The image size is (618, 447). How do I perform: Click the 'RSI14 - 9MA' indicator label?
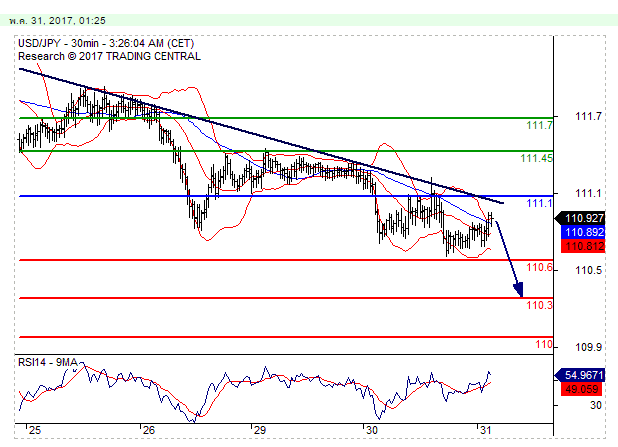[x=48, y=362]
